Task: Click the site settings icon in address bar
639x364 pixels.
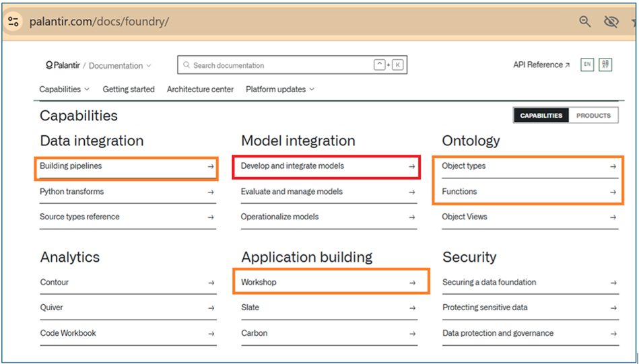Action: tap(13, 22)
